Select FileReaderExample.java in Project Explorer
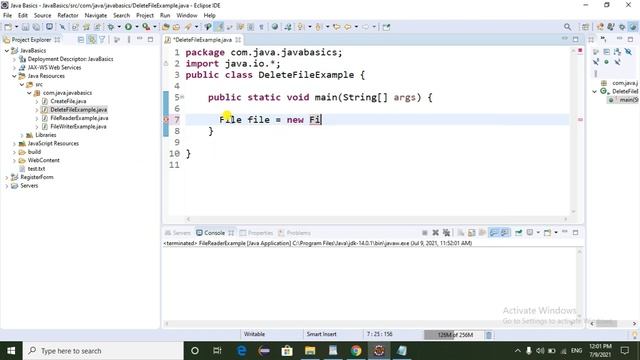Image resolution: width=640 pixels, height=360 pixels. (79, 118)
